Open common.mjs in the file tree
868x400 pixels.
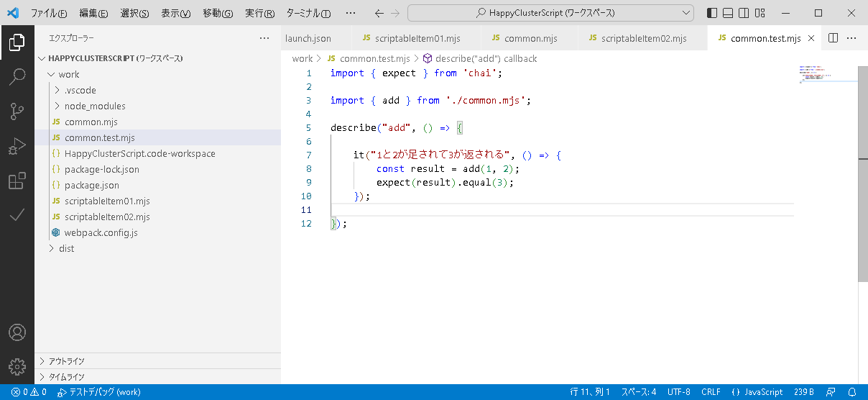157,122
